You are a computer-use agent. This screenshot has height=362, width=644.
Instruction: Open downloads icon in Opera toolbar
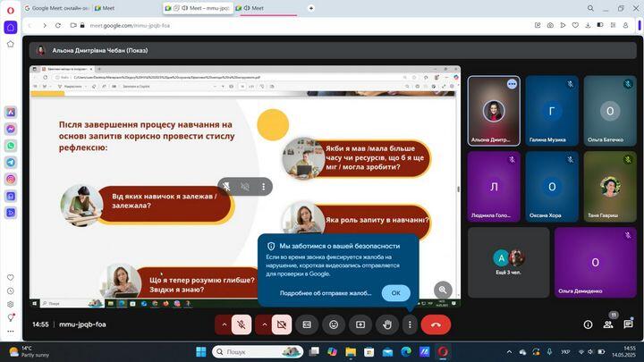click(x=588, y=25)
